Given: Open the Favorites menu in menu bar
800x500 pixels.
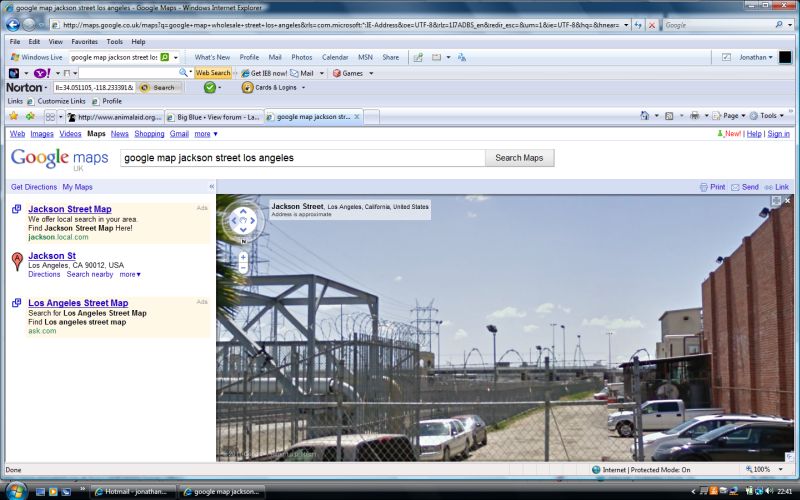Looking at the screenshot, I should (84, 42).
